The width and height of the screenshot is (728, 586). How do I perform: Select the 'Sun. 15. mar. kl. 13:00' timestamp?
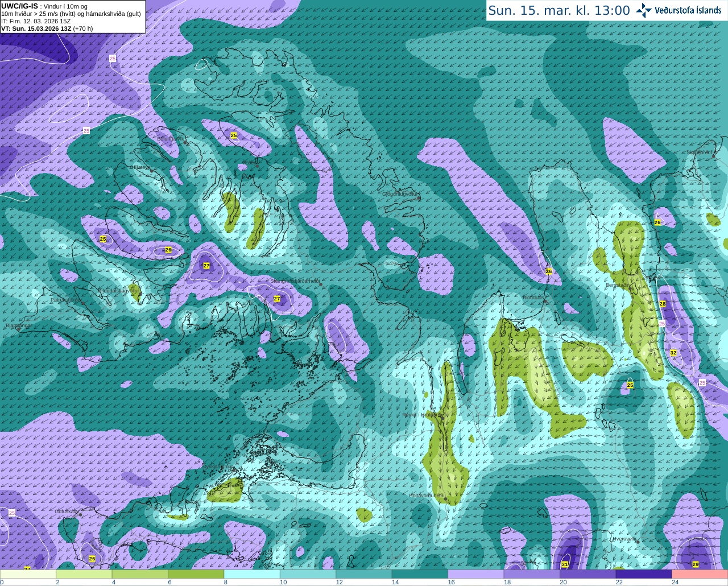coord(559,10)
